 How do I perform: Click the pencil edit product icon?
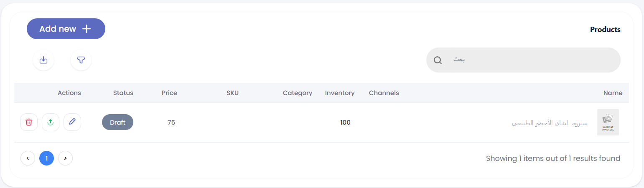click(72, 122)
